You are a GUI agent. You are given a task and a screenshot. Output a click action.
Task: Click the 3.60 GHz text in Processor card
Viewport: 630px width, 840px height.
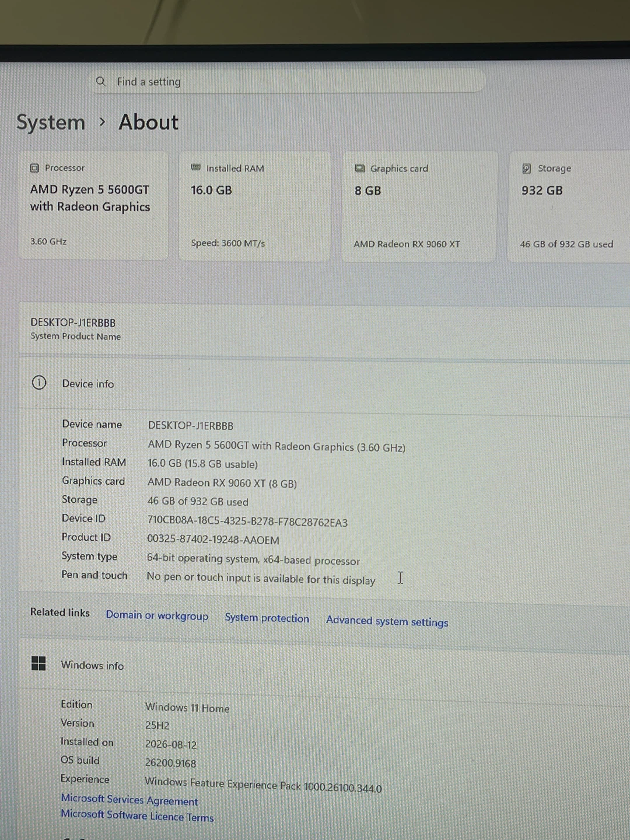tap(48, 241)
